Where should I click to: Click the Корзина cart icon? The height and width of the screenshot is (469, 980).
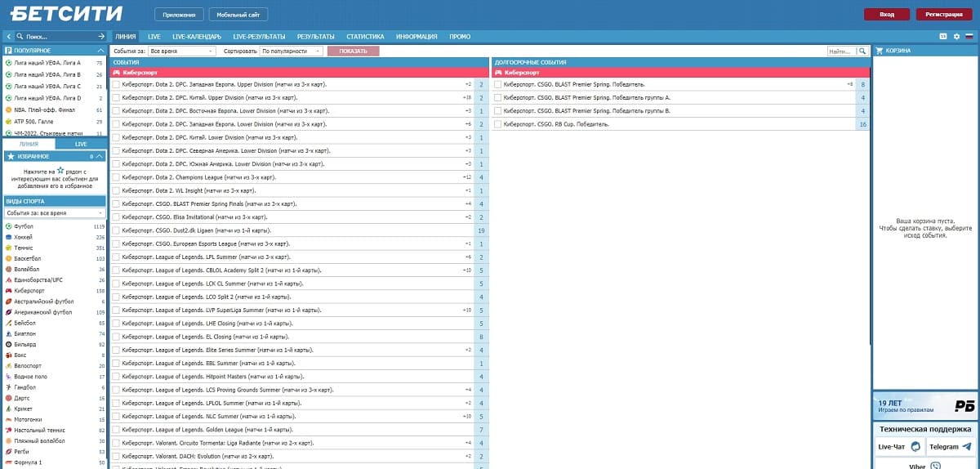[880, 51]
